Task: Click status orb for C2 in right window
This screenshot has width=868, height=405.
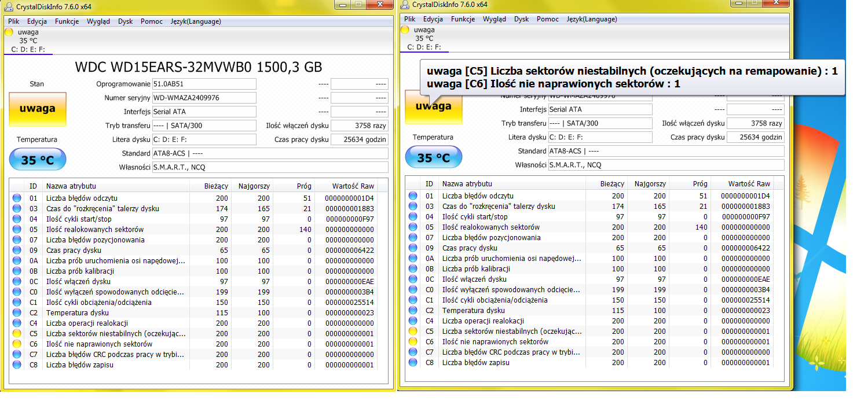Action: (x=413, y=310)
